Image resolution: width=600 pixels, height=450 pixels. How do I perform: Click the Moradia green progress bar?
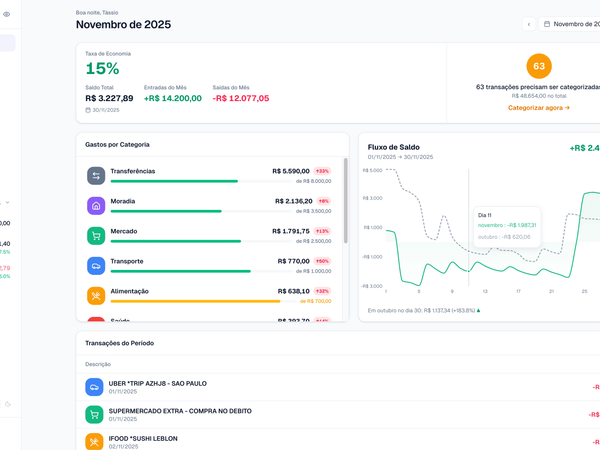pos(166,211)
